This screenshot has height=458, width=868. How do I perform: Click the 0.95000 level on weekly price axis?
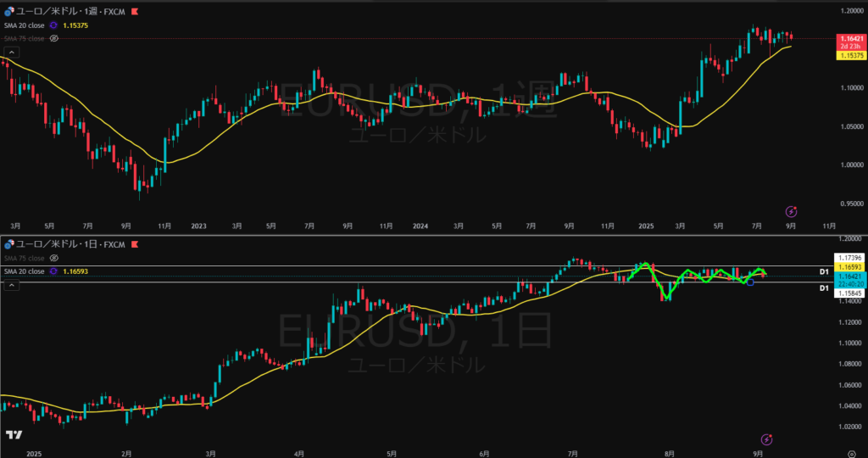(851, 204)
